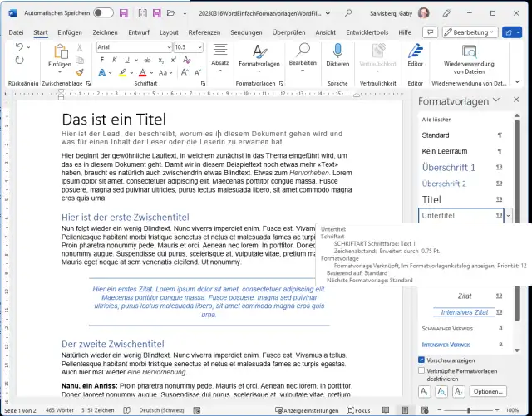Image resolution: width=532 pixels, height=416 pixels.
Task: Click the Diktieren microphone icon
Action: (337, 52)
